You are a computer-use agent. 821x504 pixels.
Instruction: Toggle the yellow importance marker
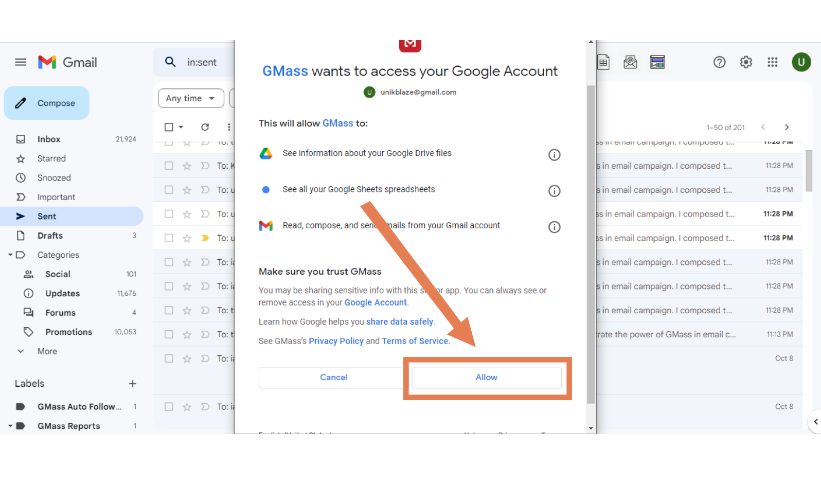coord(205,238)
